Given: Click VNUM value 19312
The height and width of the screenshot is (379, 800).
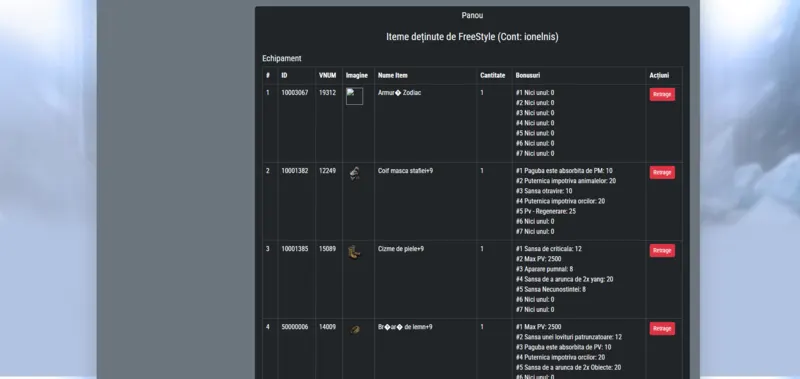Looking at the screenshot, I should (328, 93).
